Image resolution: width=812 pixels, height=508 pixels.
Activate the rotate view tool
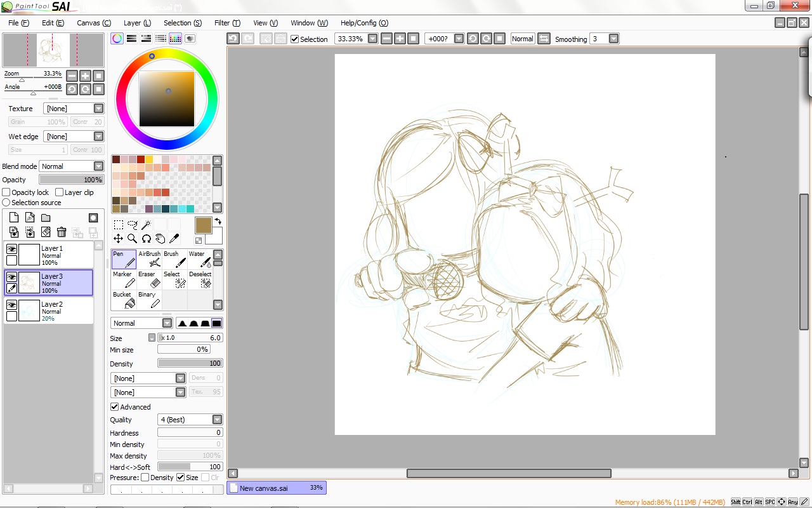(146, 239)
